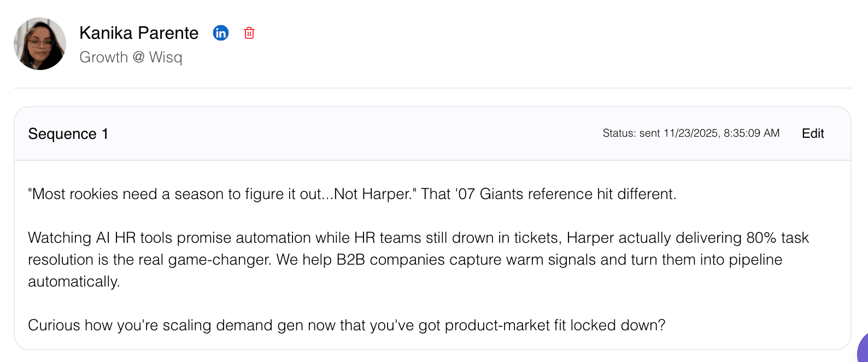The height and width of the screenshot is (362, 868).
Task: Click the word 'automatically.' in the message
Action: coord(74,282)
